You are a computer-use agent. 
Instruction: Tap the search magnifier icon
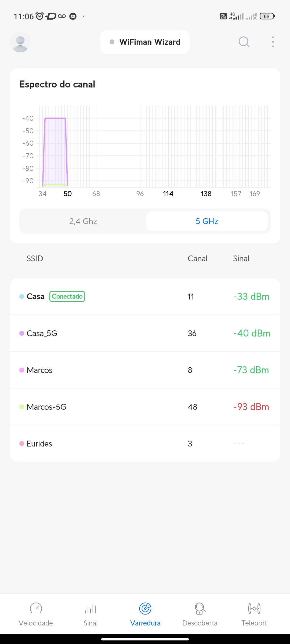pos(244,42)
